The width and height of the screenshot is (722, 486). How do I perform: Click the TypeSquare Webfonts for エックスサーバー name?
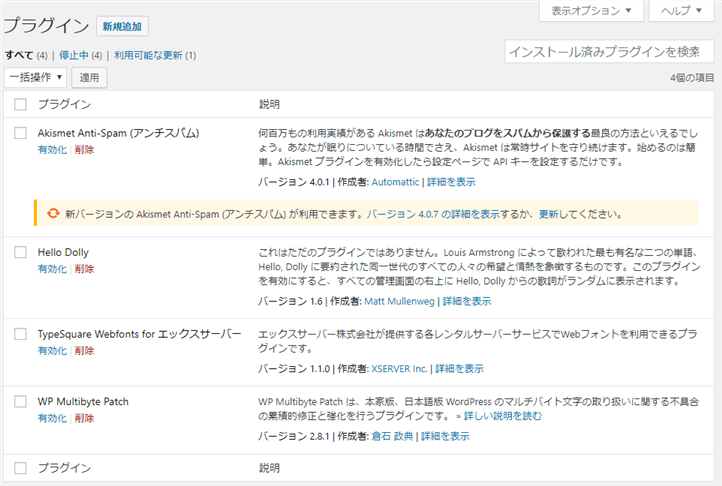(140, 334)
